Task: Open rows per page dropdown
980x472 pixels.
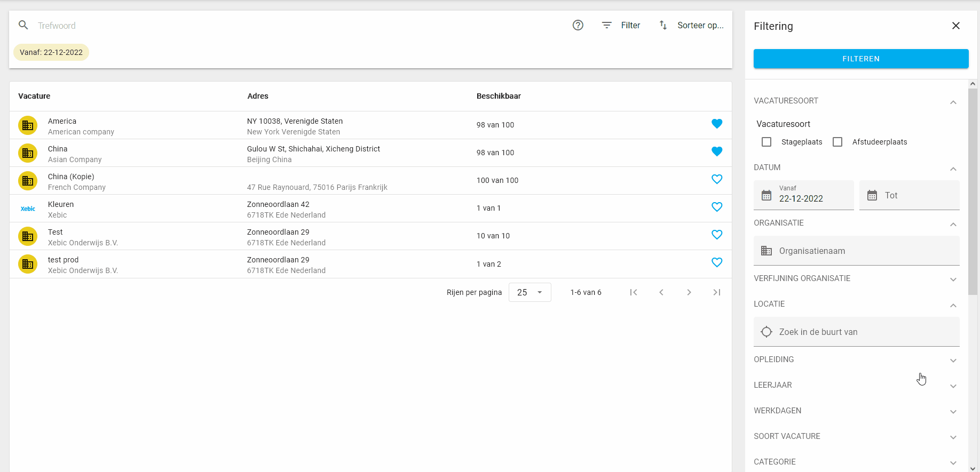Action: [530, 292]
